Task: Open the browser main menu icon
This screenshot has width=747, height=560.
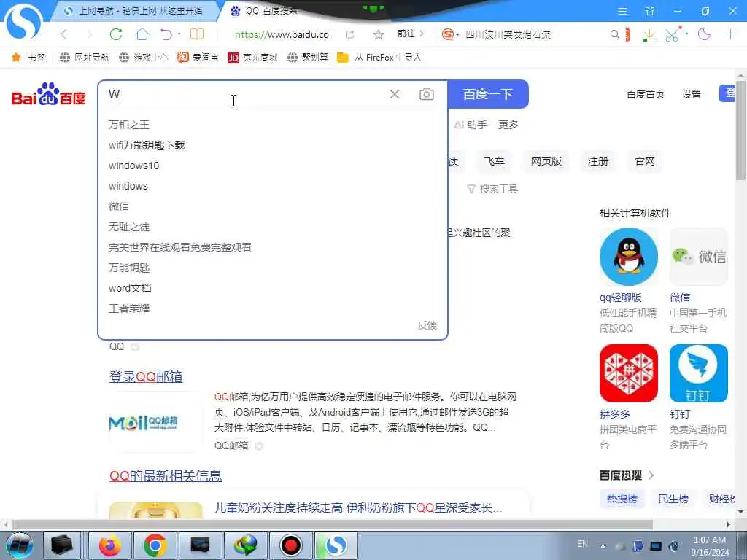Action: 622,11
